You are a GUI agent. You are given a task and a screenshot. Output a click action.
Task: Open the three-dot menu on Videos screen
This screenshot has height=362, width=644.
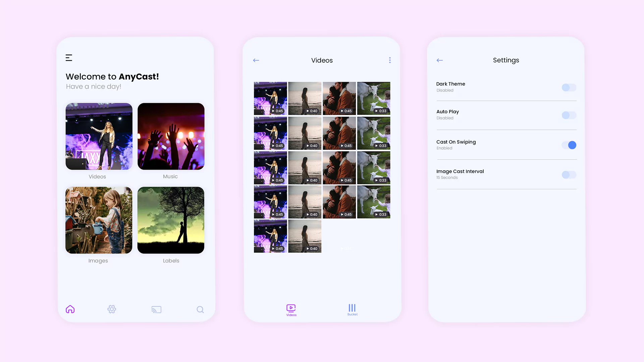pos(390,60)
